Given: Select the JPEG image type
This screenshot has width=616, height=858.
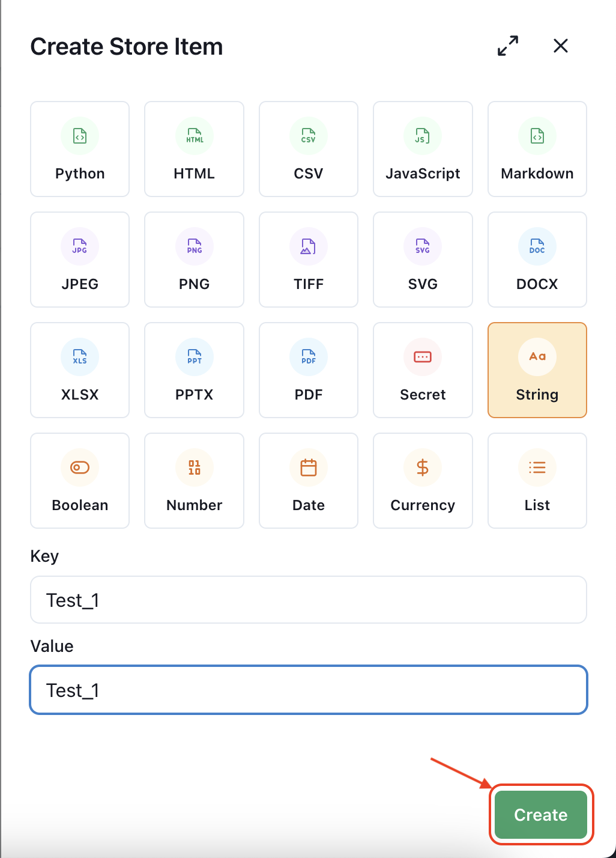Looking at the screenshot, I should click(80, 260).
